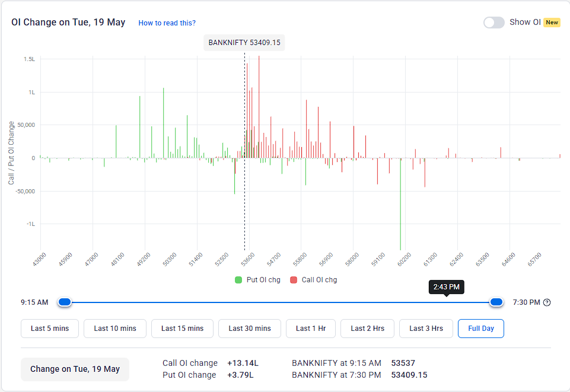This screenshot has width=570, height=392.
Task: Click the tall green put bar below 60200
Action: 400,204
